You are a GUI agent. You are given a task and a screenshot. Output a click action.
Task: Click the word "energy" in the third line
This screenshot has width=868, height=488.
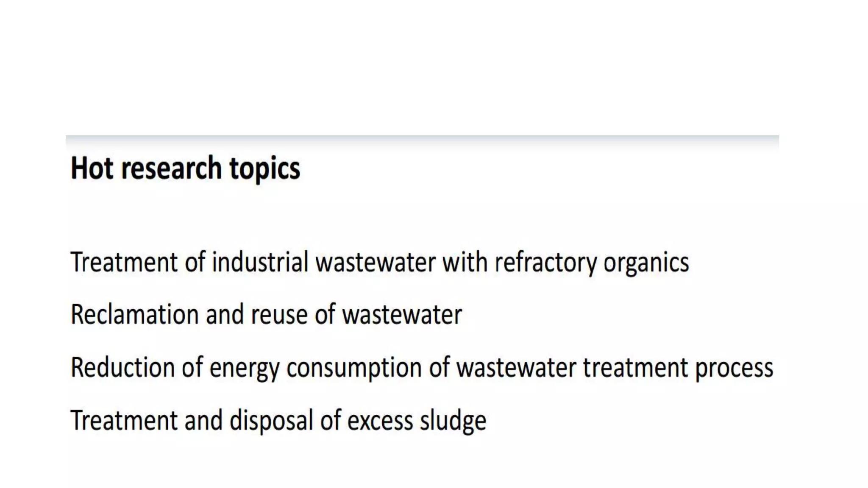pyautogui.click(x=245, y=369)
